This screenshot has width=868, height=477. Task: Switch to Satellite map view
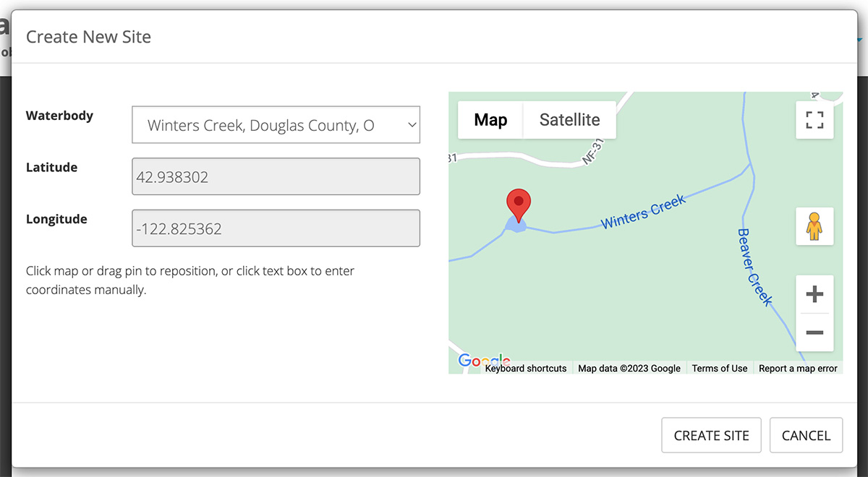(569, 120)
